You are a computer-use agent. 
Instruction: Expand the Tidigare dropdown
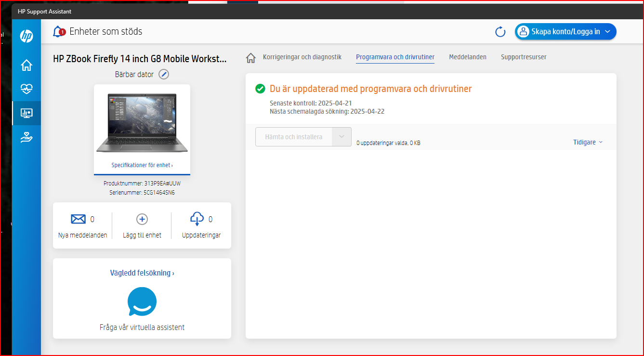(588, 142)
